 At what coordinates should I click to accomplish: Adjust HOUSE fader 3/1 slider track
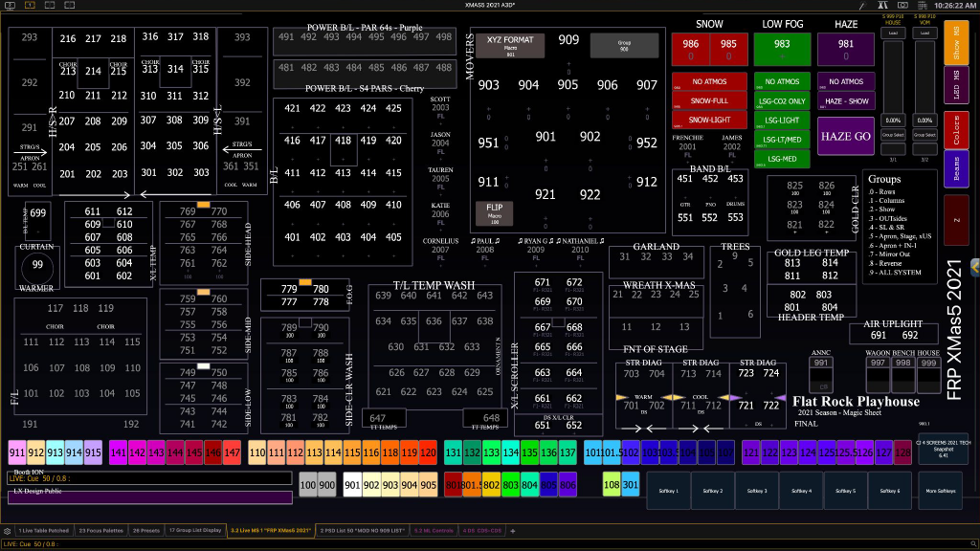point(893,77)
